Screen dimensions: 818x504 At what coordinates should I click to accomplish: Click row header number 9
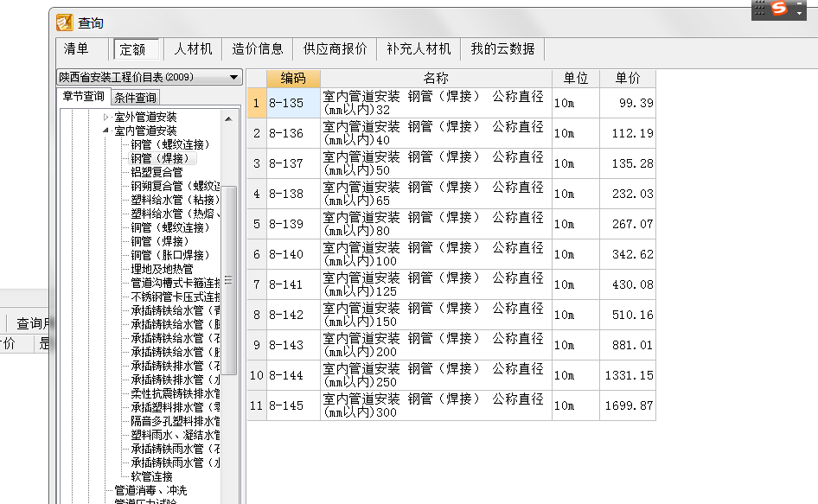(257, 345)
